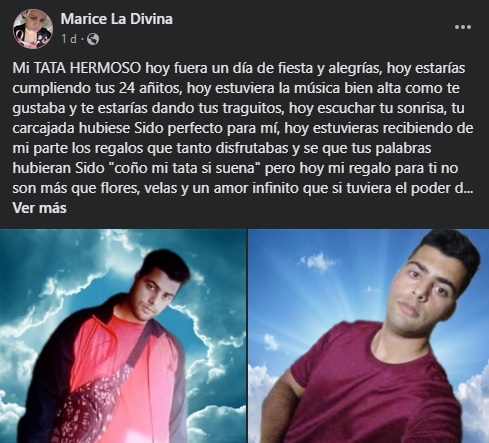Expand the post with "Ver más"
Viewport: 489px width, 443px height.
(x=39, y=208)
